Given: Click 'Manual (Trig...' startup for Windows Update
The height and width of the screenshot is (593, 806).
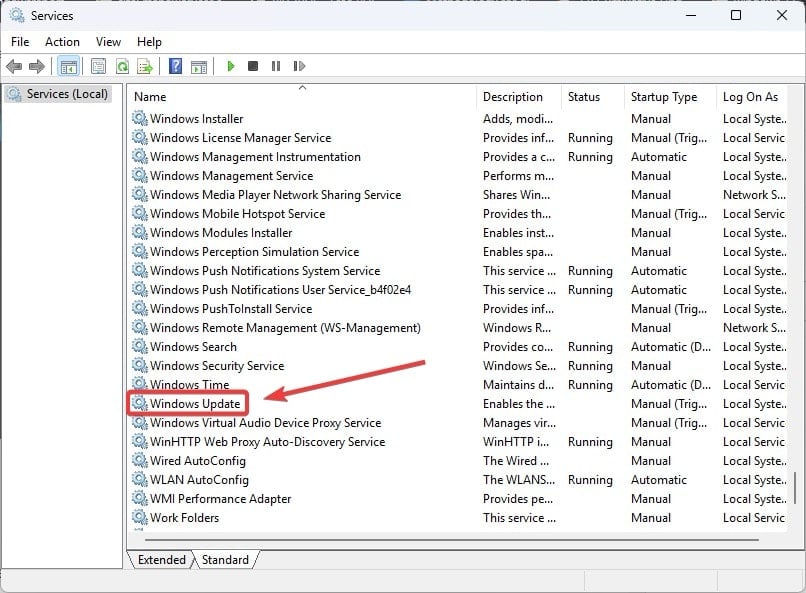Looking at the screenshot, I should 669,404.
